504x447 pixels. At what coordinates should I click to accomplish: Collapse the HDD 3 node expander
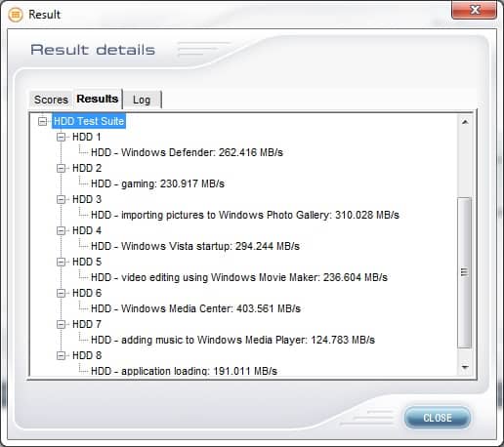61,199
